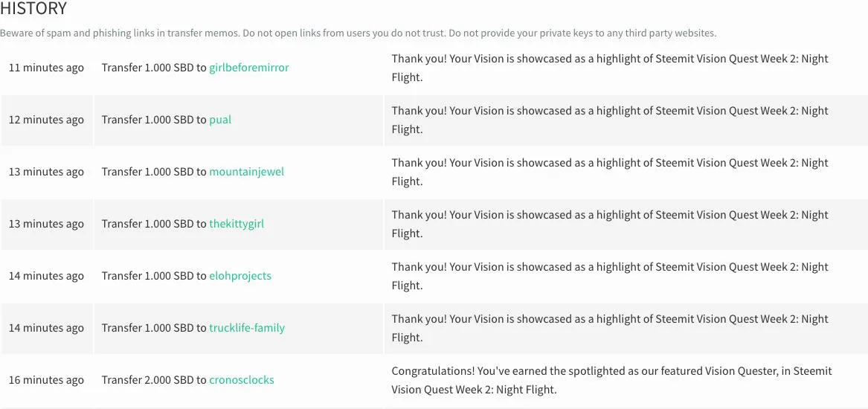Click the memo in the pual row
Image resolution: width=868 pixels, height=409 pixels.
click(610, 120)
